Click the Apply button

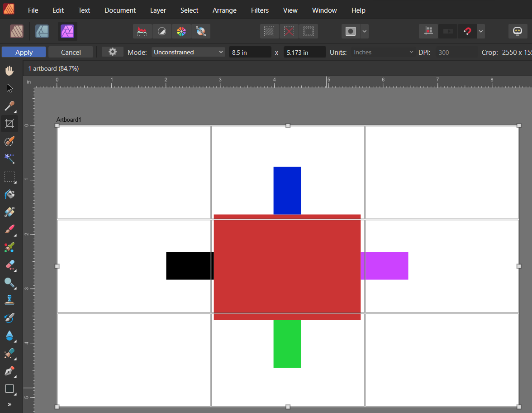point(24,52)
